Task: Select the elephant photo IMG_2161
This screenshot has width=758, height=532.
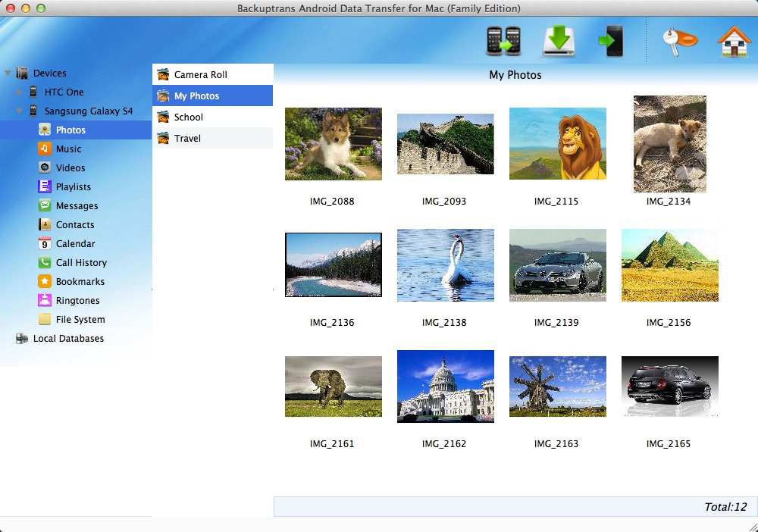Action: click(x=333, y=386)
